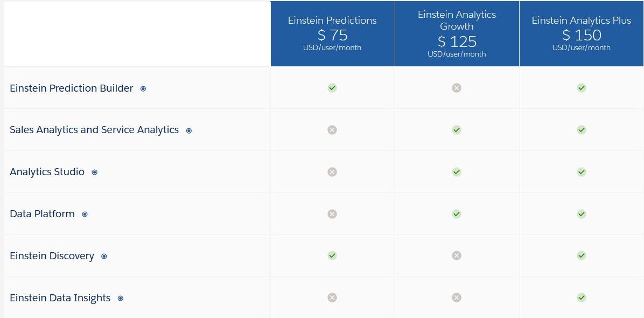Click gray X for Einstein Prediction Builder under Analytics Growth
This screenshot has height=318, width=644.
(x=457, y=88)
